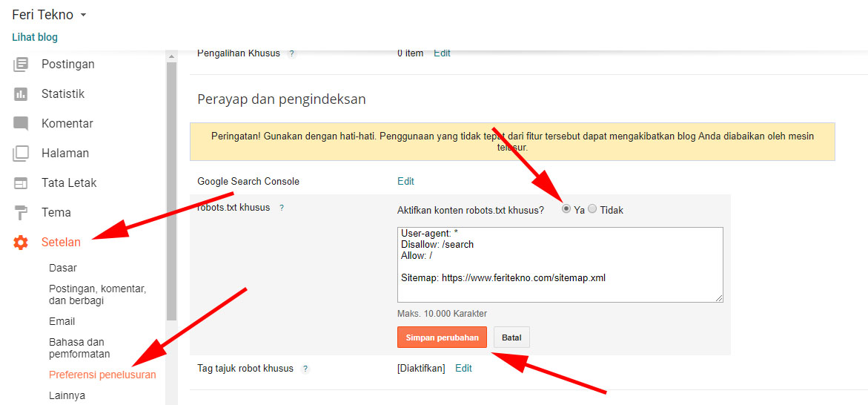Click the Setelan gear icon
Viewport: 868px width, 405px height.
click(21, 242)
